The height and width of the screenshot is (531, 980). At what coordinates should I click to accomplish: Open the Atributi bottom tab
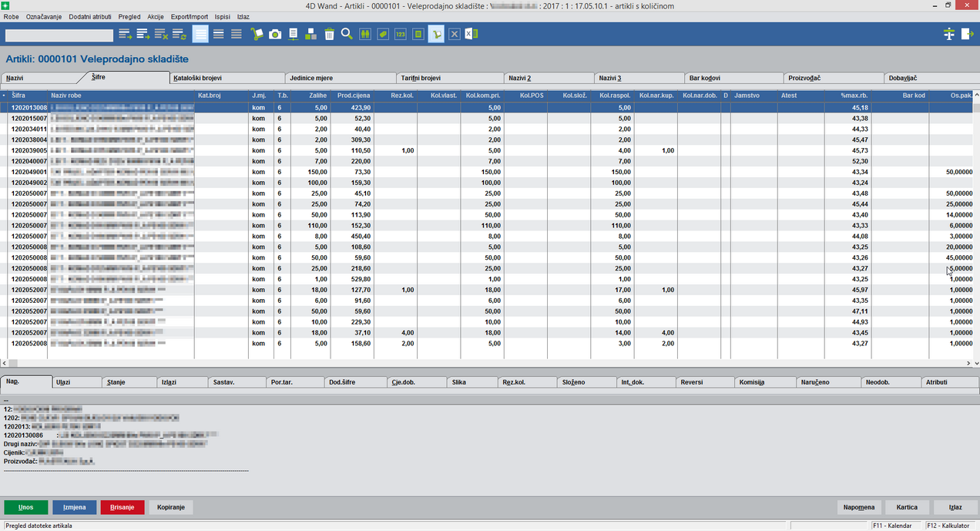coord(950,382)
